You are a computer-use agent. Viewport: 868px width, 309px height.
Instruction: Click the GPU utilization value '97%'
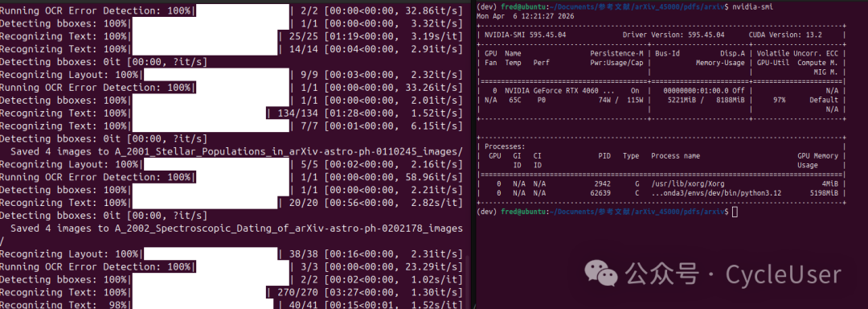[779, 101]
